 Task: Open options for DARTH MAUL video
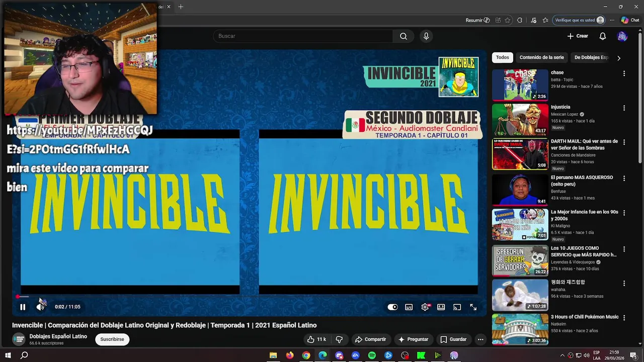point(624,142)
